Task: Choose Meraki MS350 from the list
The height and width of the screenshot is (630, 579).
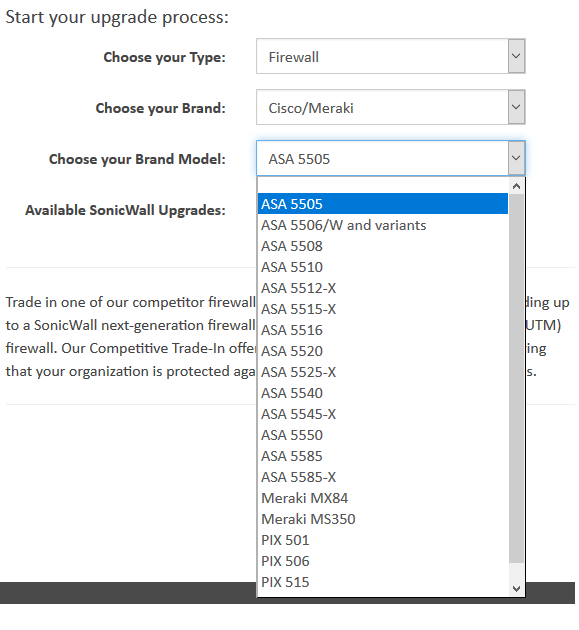Action: click(x=383, y=519)
